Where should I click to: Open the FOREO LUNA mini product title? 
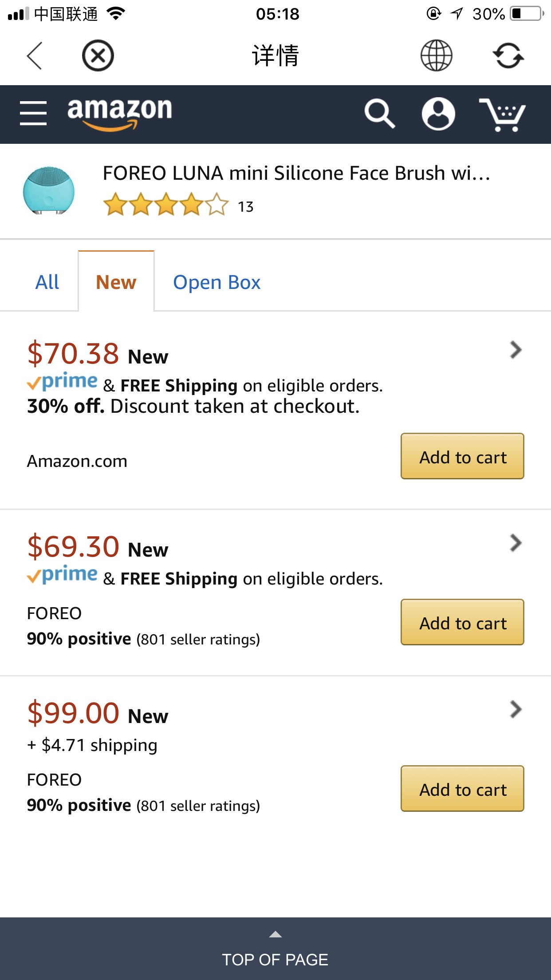[296, 173]
